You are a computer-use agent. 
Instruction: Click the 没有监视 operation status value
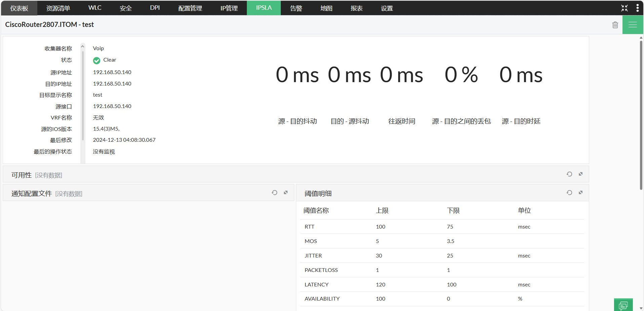pos(104,152)
